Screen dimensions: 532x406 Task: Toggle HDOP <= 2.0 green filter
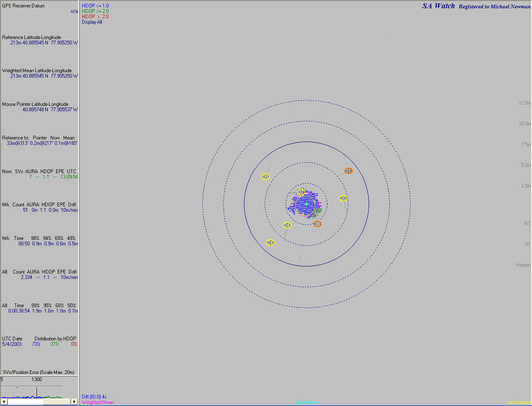click(x=95, y=11)
